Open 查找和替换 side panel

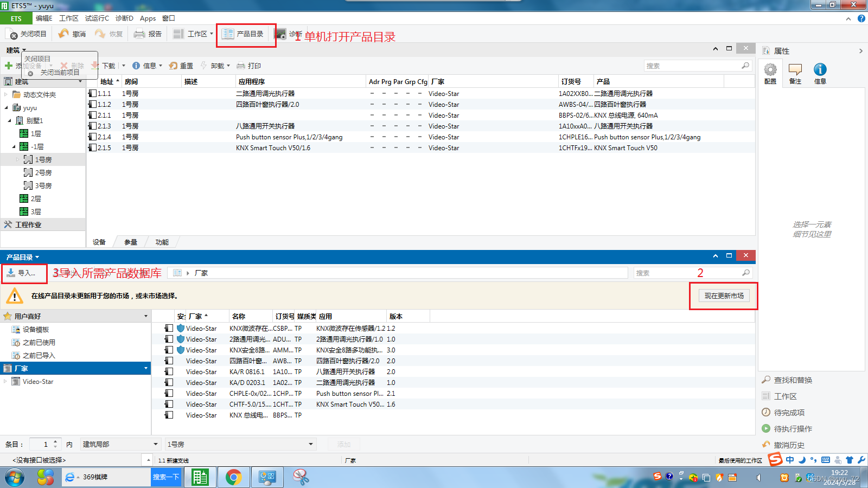point(787,380)
